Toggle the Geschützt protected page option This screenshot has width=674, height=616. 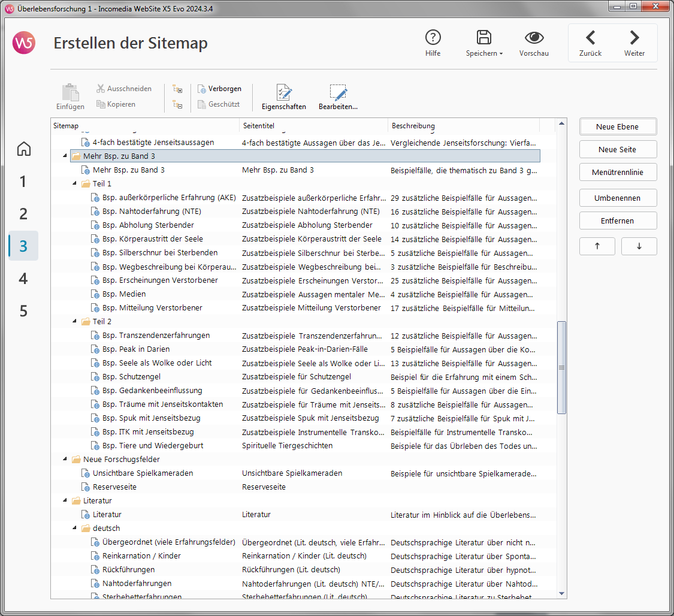219,104
